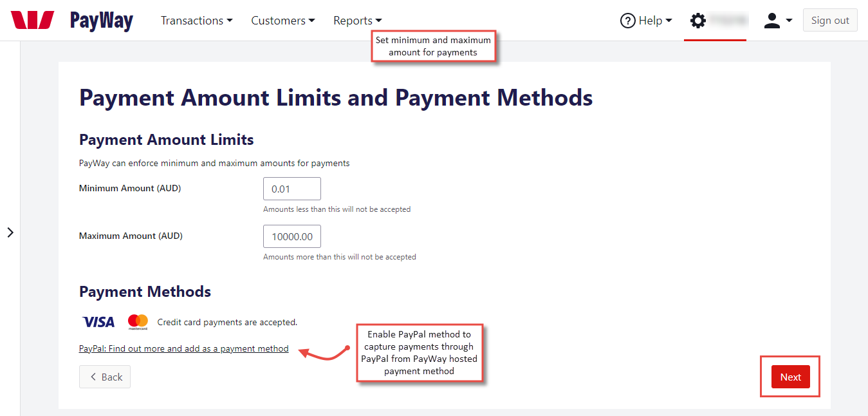Expand the left sidebar chevron

click(x=10, y=232)
